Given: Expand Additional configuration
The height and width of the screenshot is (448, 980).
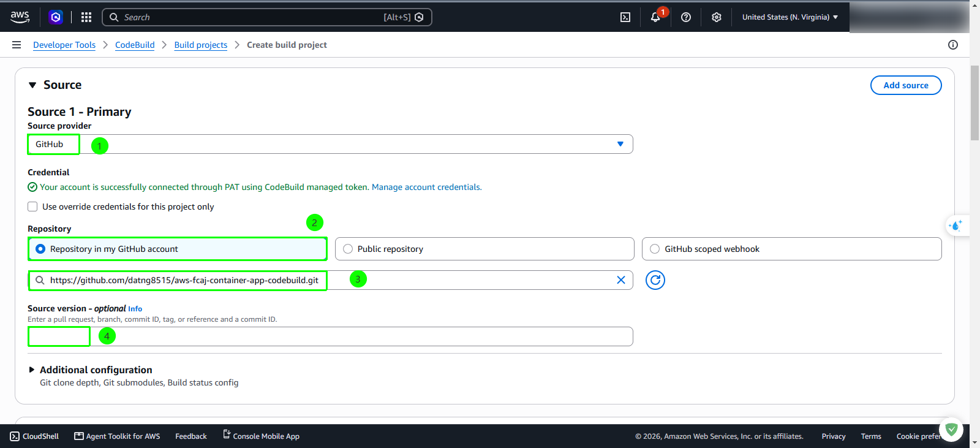Looking at the screenshot, I should click(31, 370).
